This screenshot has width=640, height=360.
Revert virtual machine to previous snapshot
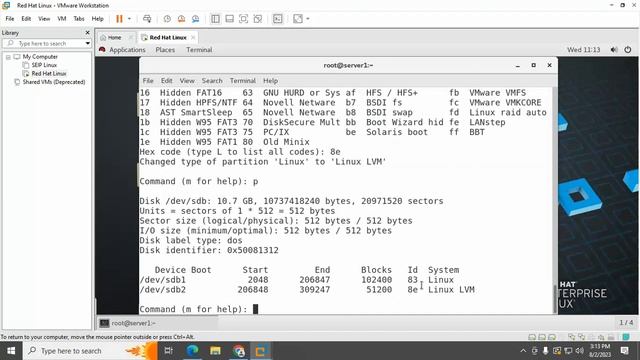click(181, 19)
